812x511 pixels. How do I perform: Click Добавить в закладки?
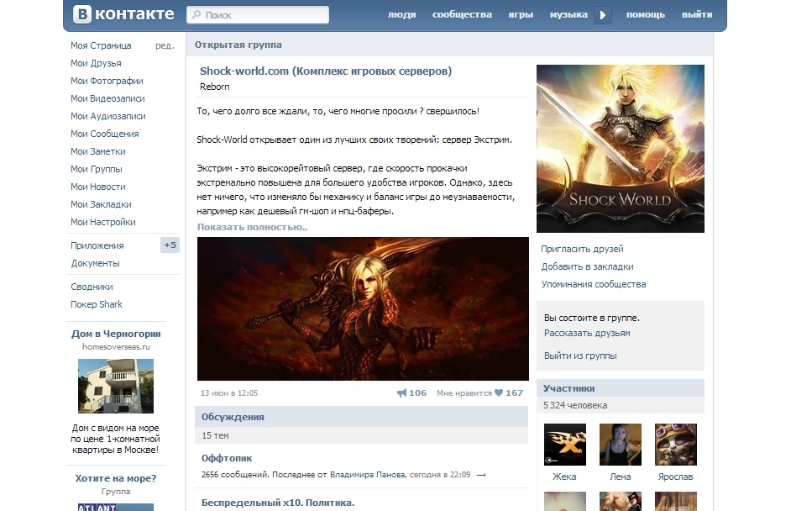(587, 266)
